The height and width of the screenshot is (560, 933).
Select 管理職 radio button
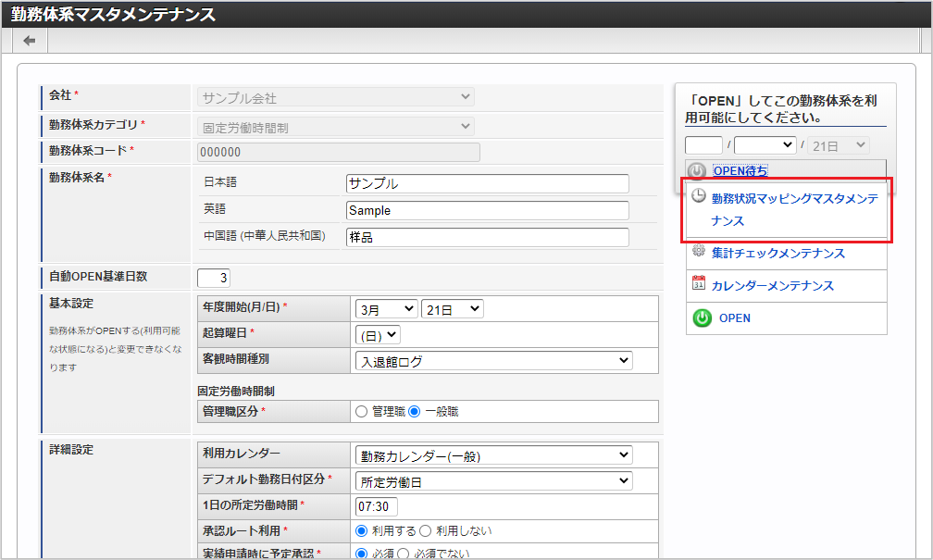pyautogui.click(x=361, y=411)
